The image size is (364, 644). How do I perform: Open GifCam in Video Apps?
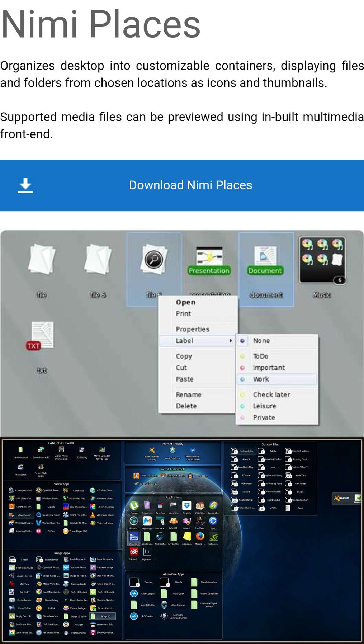pyautogui.click(x=46, y=531)
